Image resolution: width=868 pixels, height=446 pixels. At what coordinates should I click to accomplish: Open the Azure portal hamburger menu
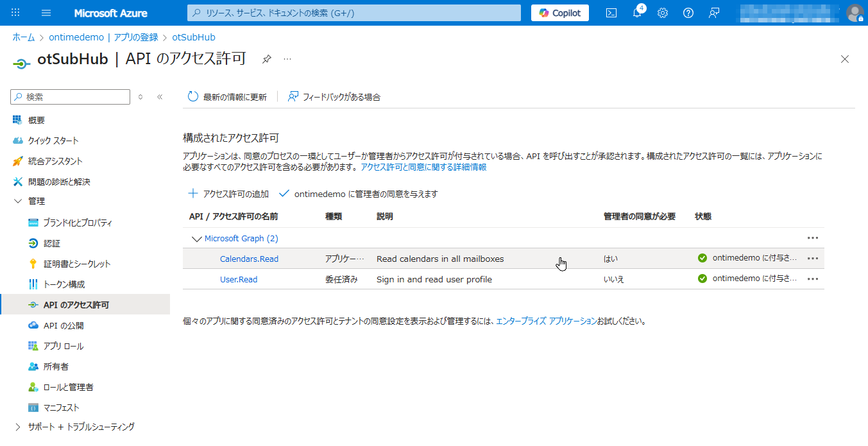(x=46, y=13)
